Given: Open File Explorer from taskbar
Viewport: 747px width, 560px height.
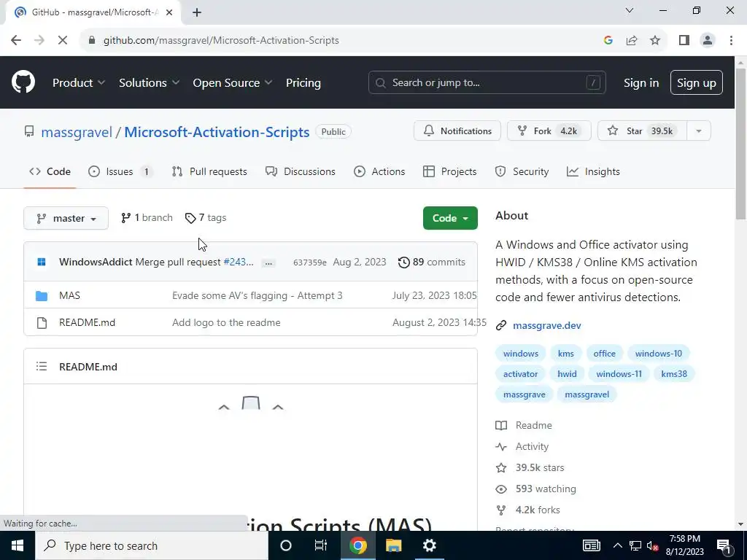Looking at the screenshot, I should [x=393, y=545].
